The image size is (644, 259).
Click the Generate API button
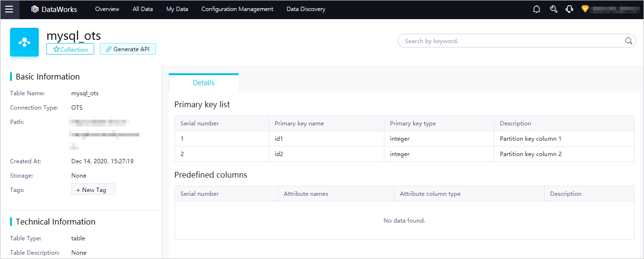(x=128, y=49)
